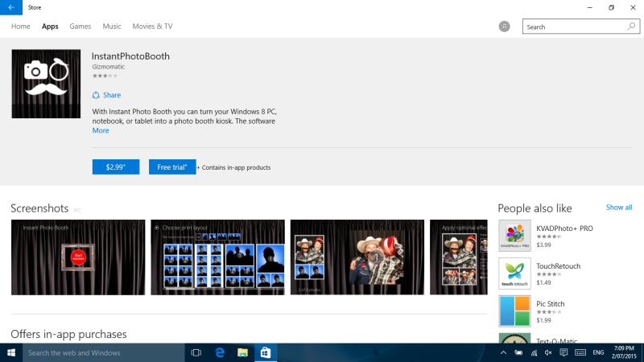644x362 pixels.
Task: Open the Choose print layout screenshot
Action: tap(217, 257)
